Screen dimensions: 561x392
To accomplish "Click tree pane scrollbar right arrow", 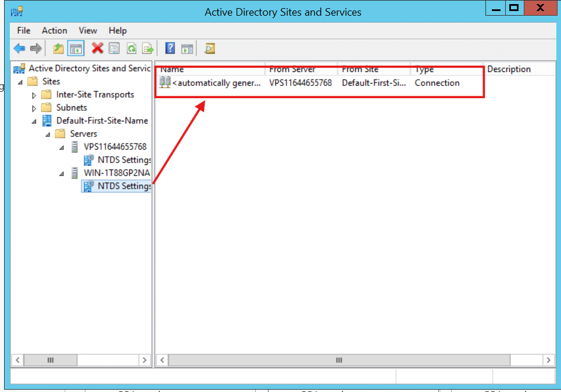I will (145, 360).
